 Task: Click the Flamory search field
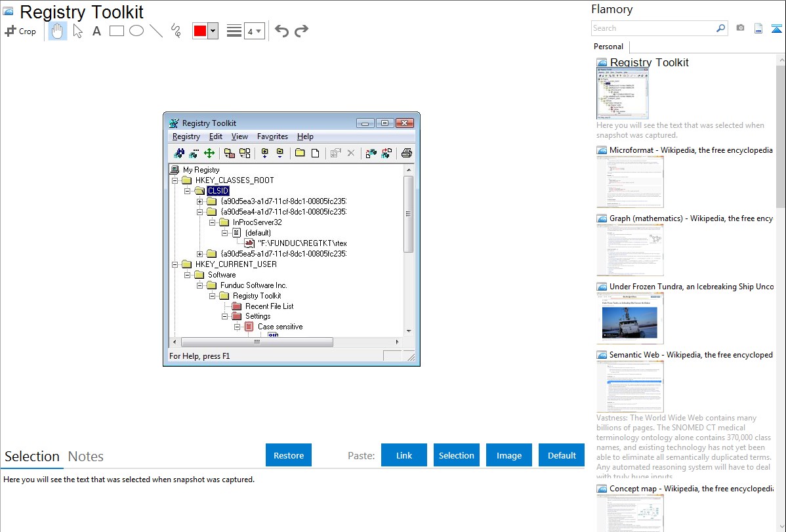(653, 28)
